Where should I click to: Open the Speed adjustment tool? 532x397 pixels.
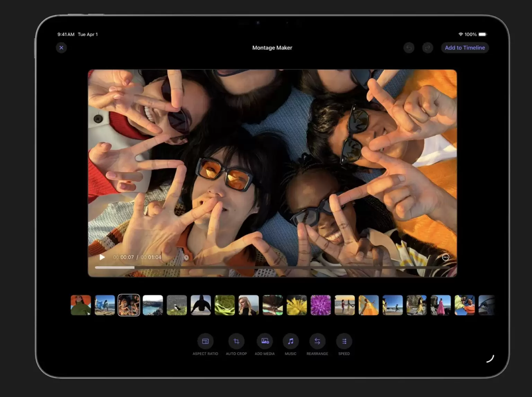click(x=344, y=341)
